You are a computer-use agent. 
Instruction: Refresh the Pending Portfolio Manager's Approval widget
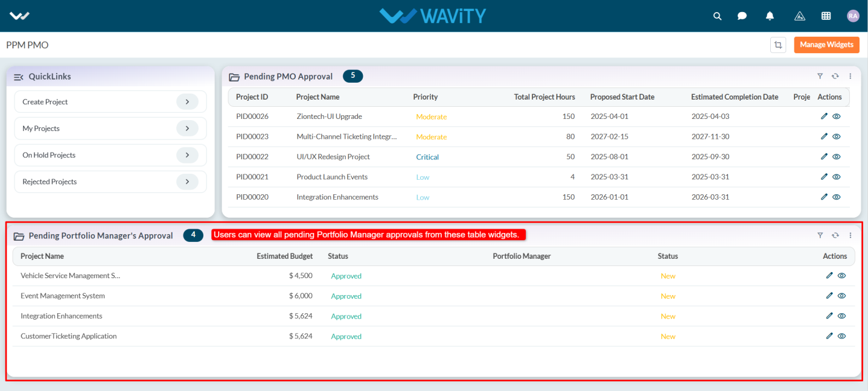pyautogui.click(x=835, y=235)
